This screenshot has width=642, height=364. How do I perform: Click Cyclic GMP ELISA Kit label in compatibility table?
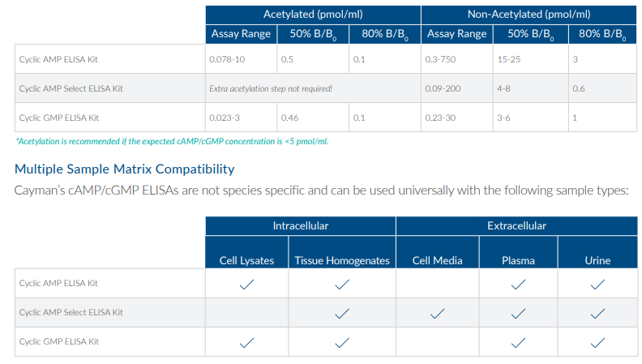[58, 342]
